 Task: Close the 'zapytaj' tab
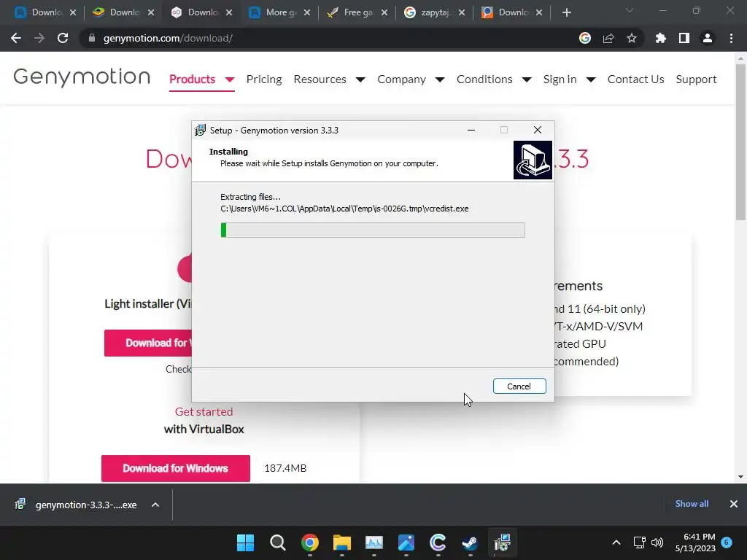click(462, 13)
